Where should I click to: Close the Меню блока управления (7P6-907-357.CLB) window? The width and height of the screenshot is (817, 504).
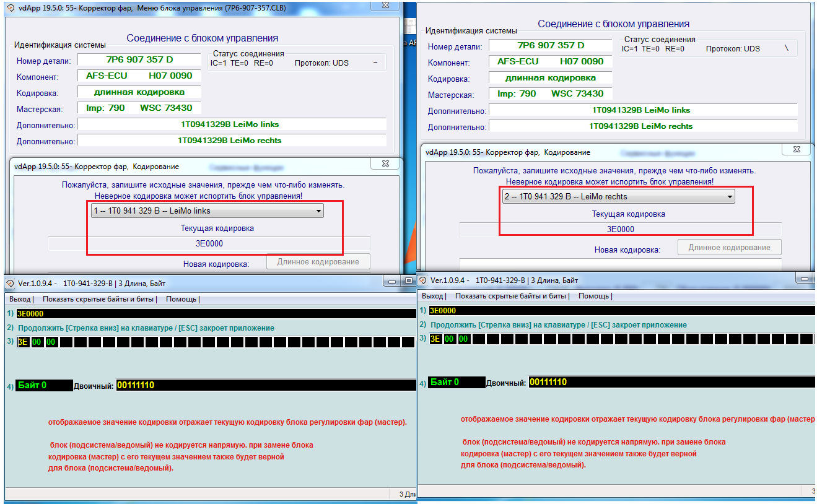click(384, 5)
